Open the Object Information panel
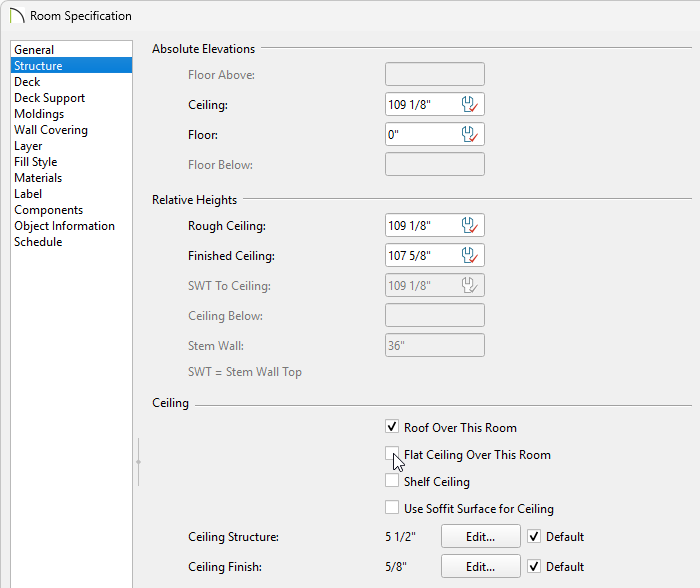Image resolution: width=700 pixels, height=588 pixels. (71, 226)
